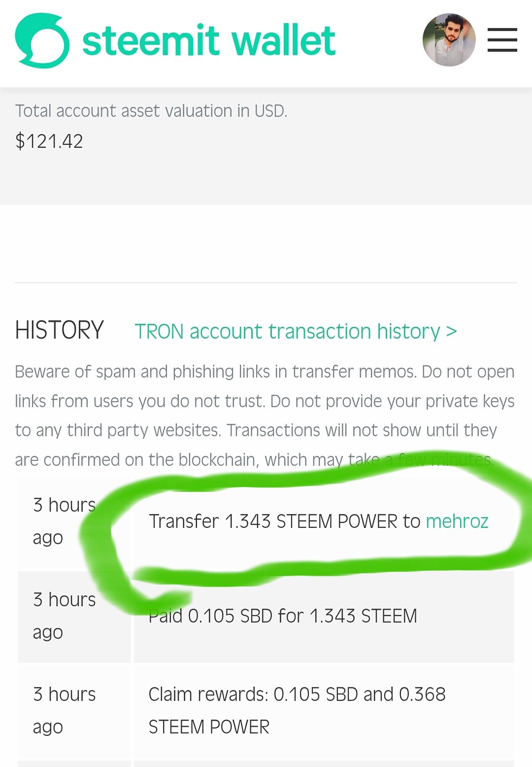Tap the '3 hours ago' timestamp of Transfer row
Image resolution: width=532 pixels, height=767 pixels.
pyautogui.click(x=64, y=521)
